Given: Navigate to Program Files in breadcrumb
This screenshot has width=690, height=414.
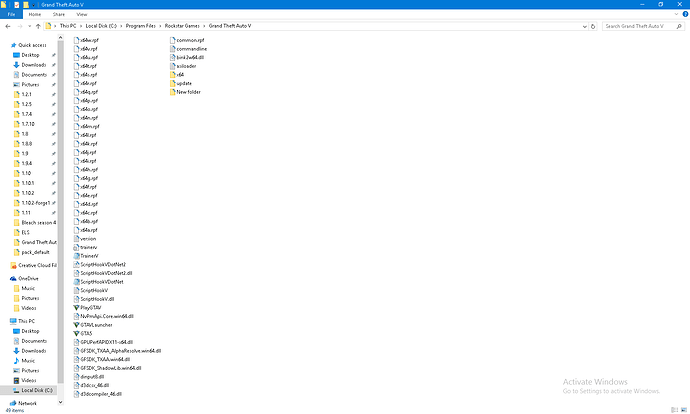Looking at the screenshot, I should pyautogui.click(x=140, y=26).
